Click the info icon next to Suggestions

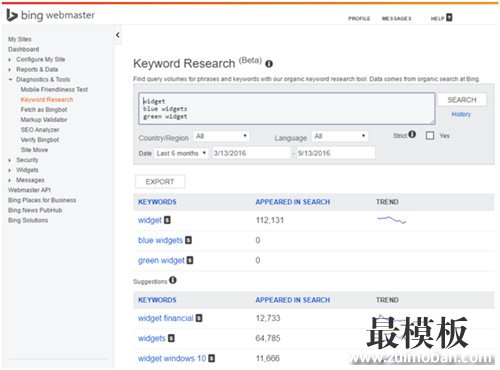tap(173, 280)
